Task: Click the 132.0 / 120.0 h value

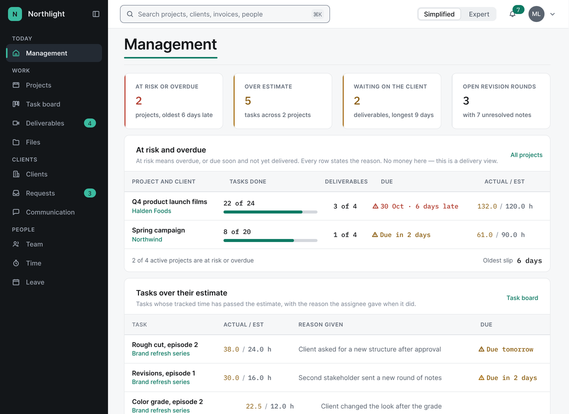Action: (x=505, y=206)
